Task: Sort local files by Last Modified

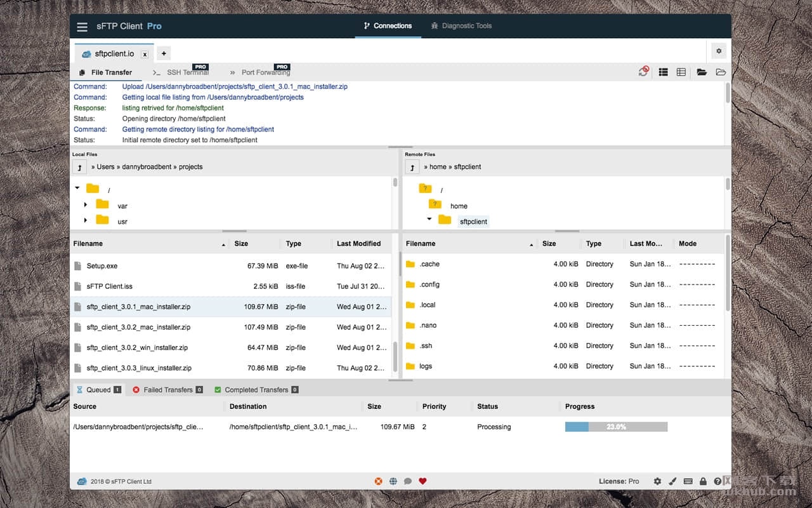Action: point(359,244)
